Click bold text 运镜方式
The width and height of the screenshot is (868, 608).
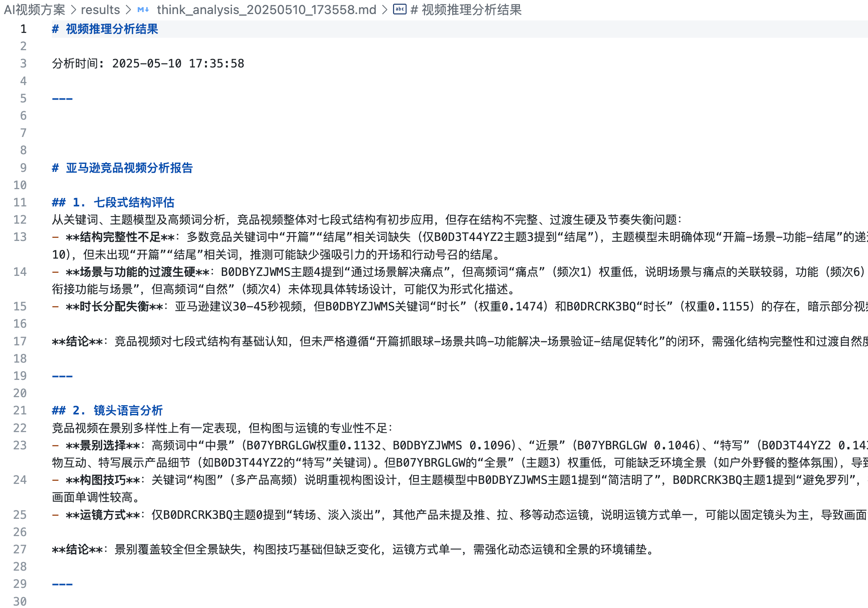point(103,515)
